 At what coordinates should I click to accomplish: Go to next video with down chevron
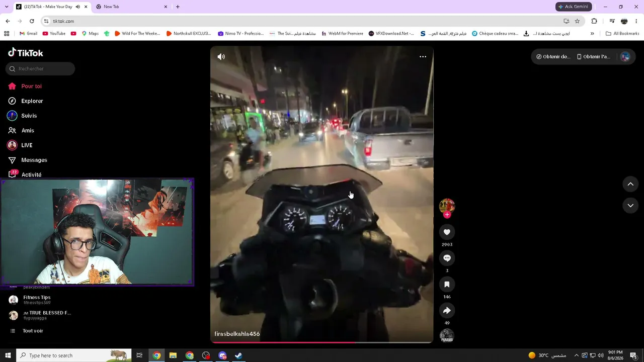click(x=630, y=205)
